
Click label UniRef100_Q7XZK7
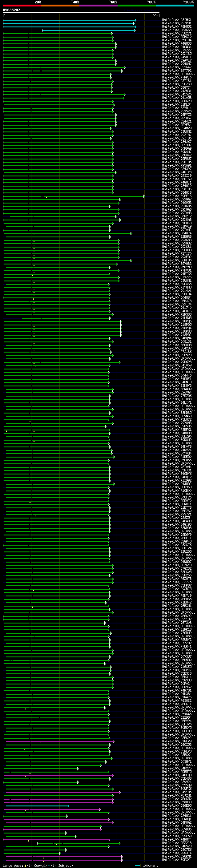pos(177,50)
